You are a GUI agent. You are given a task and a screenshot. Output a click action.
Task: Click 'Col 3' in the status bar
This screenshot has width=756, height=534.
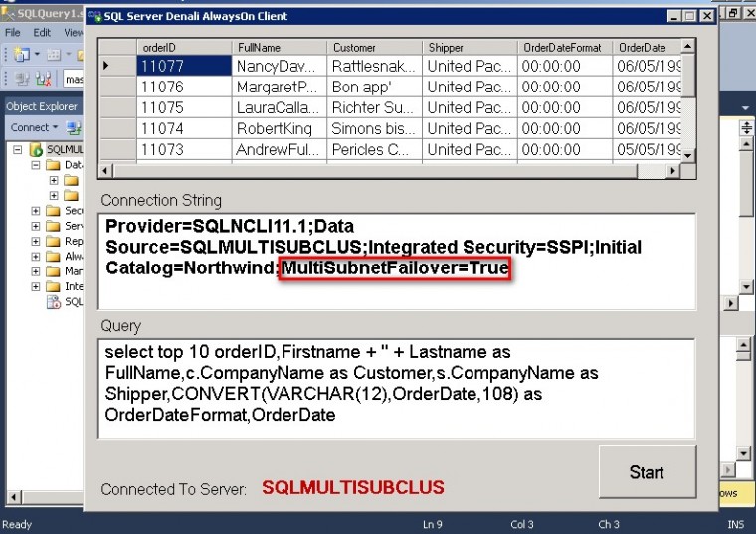click(x=522, y=524)
